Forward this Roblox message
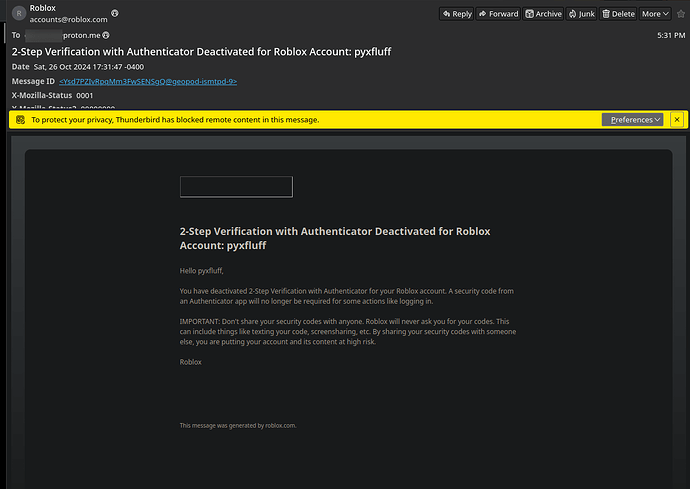This screenshot has height=489, width=690. tap(498, 14)
